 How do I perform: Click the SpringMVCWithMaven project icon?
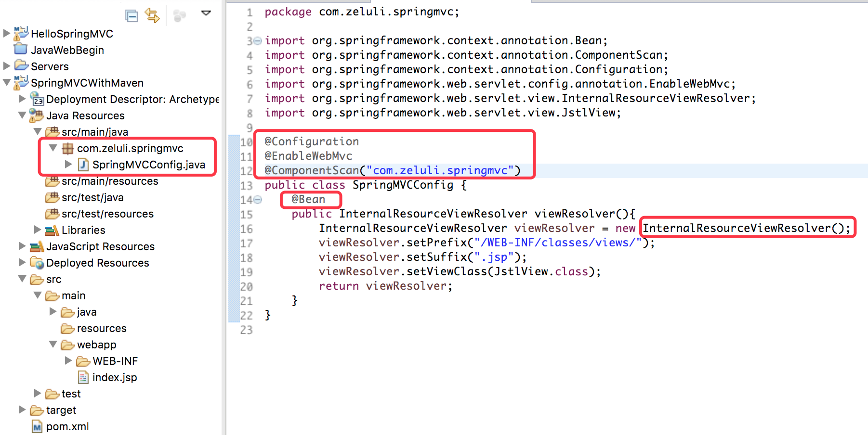click(x=21, y=82)
